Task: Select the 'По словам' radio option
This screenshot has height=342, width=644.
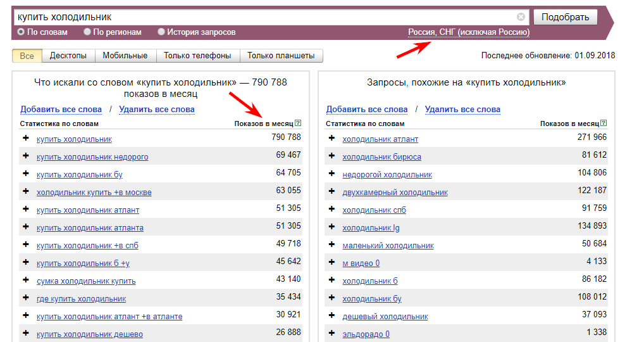Action: pos(20,32)
